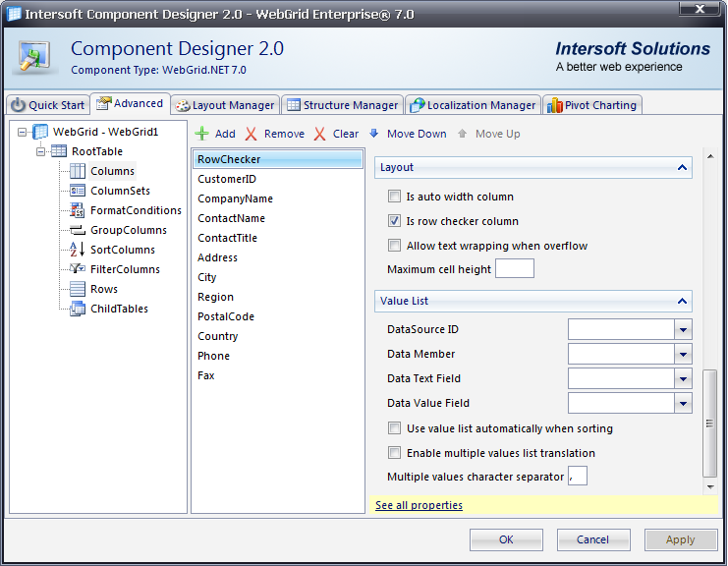Click the Clear toolbar icon

point(320,134)
